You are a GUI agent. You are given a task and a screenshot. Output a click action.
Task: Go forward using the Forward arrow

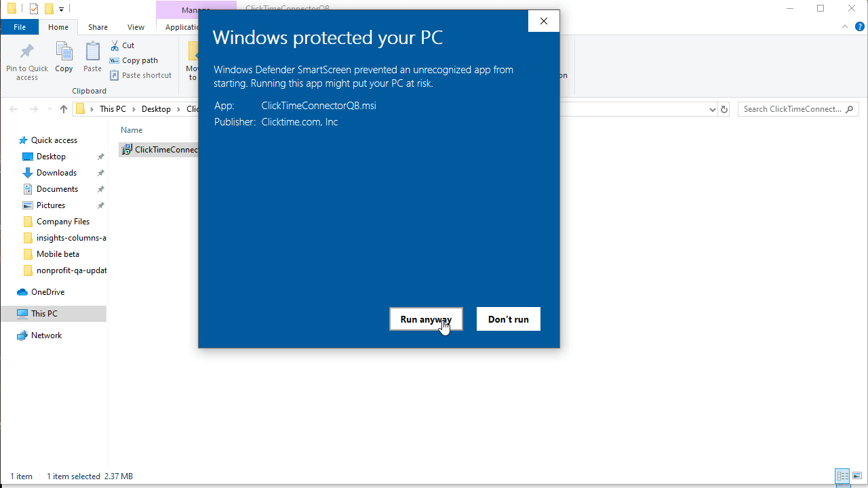click(33, 109)
